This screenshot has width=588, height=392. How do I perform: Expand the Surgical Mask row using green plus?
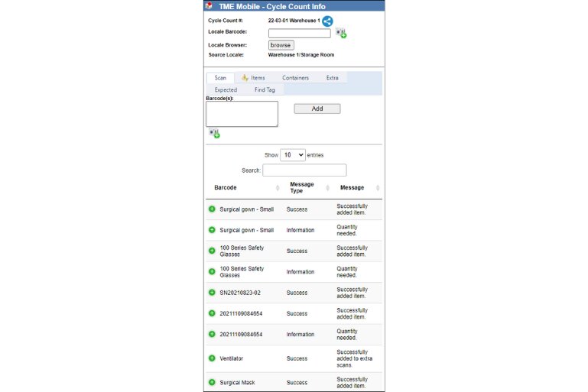click(x=212, y=382)
